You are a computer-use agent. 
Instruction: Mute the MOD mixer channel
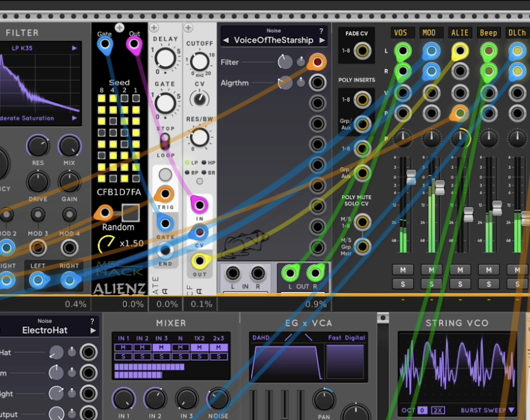(x=432, y=270)
